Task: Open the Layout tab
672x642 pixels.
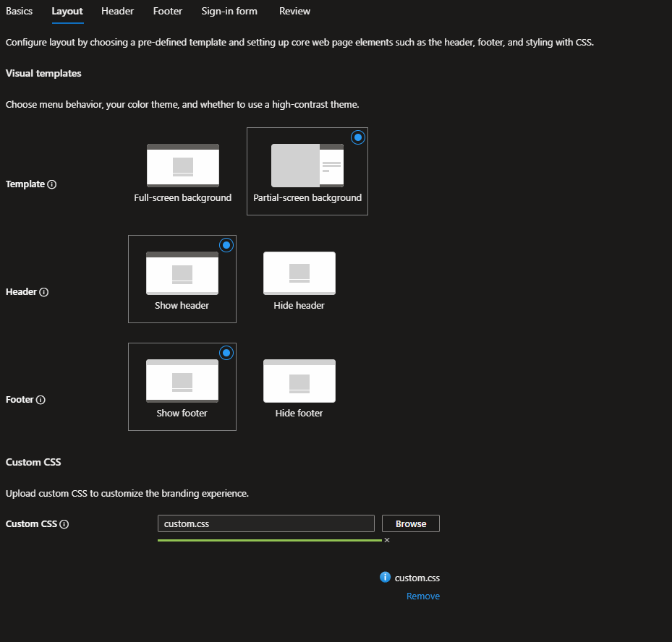Action: point(67,11)
